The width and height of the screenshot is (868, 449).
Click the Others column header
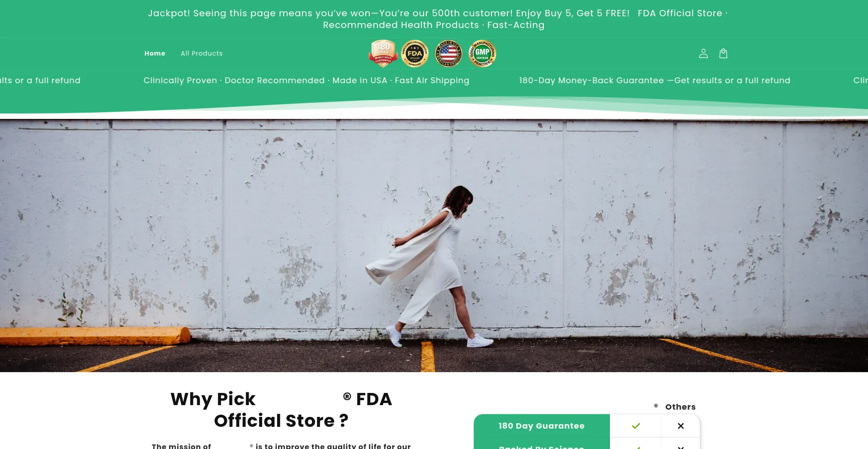[x=680, y=407]
